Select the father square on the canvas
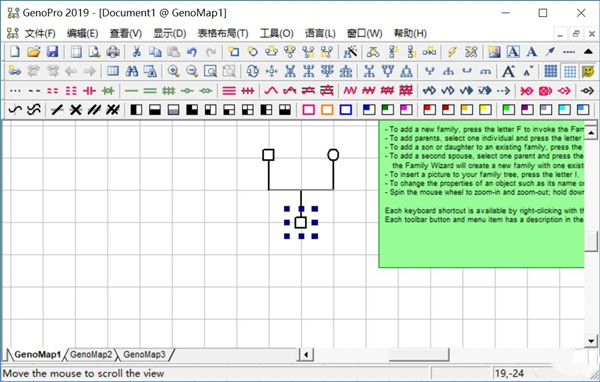600x382 pixels. 268,155
